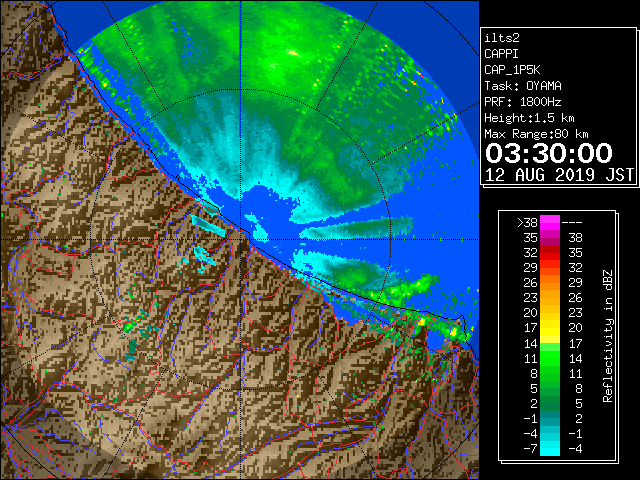Viewport: 640px width, 480px height.
Task: Pick the red legend swatch beside '32'
Action: click(x=550, y=253)
